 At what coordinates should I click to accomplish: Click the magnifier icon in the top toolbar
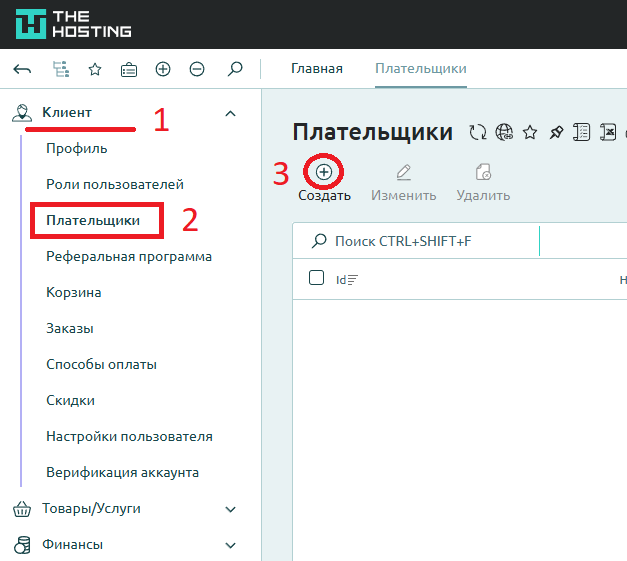point(235,69)
